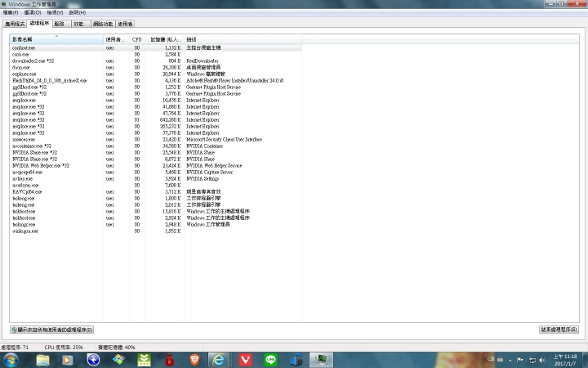Click 顯示來自所有使用者的處理程序 button
This screenshot has height=368, width=588.
[x=51, y=330]
